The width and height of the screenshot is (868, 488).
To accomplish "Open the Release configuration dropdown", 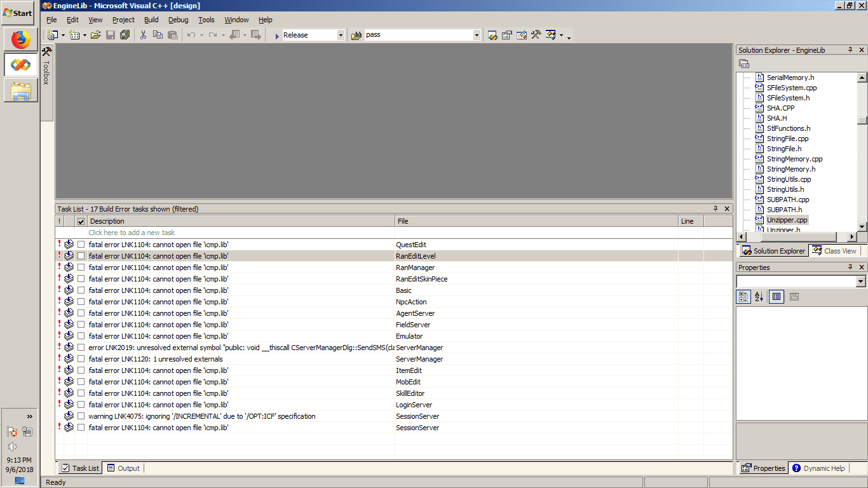I will click(x=341, y=35).
